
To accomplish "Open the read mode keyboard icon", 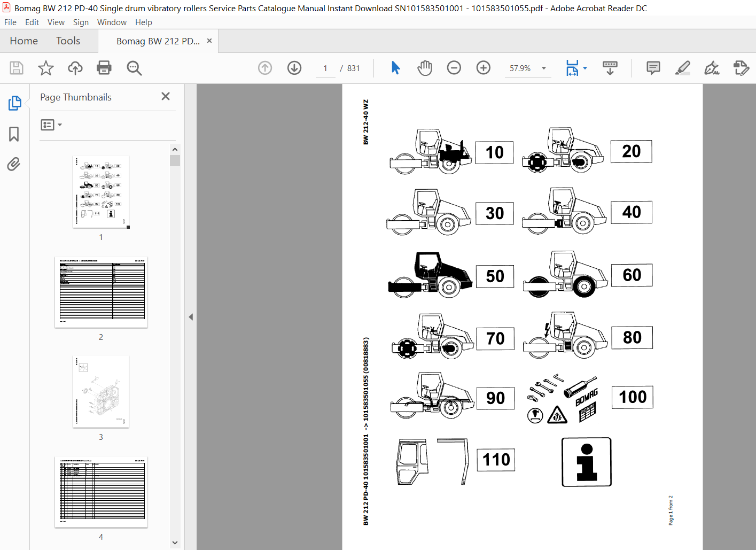I will [x=610, y=68].
